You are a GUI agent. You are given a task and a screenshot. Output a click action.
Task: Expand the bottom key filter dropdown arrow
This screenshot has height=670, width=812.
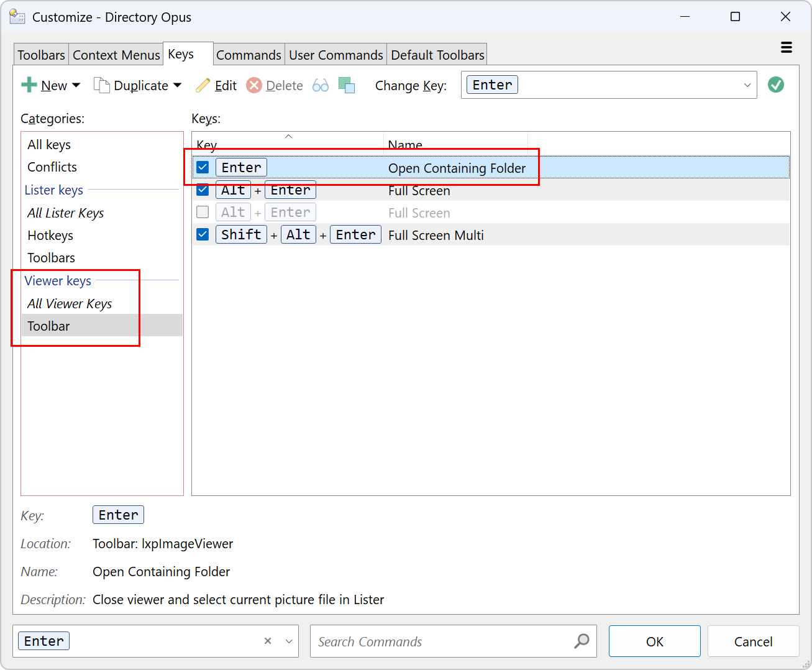coord(289,641)
